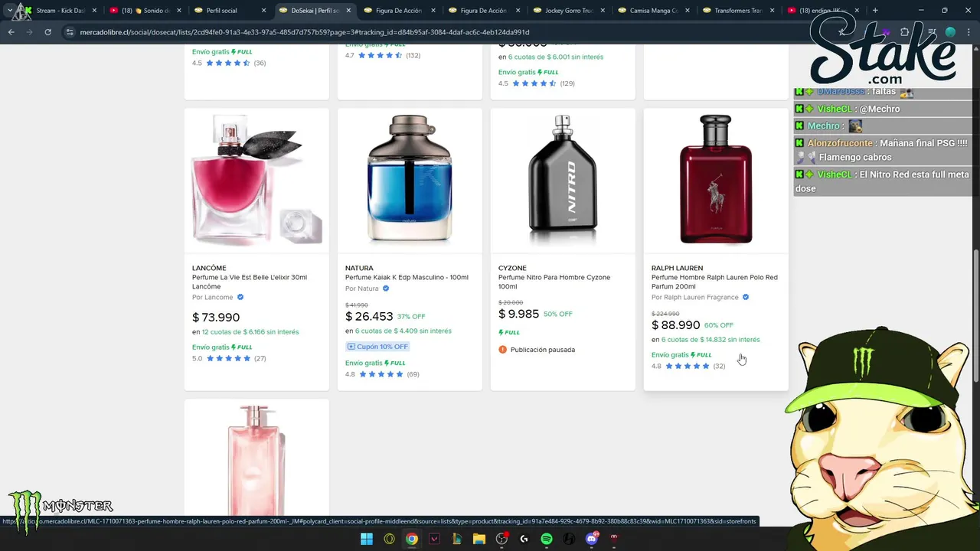Go back to the previous page
This screenshot has width=980, height=551.
pos(11,32)
